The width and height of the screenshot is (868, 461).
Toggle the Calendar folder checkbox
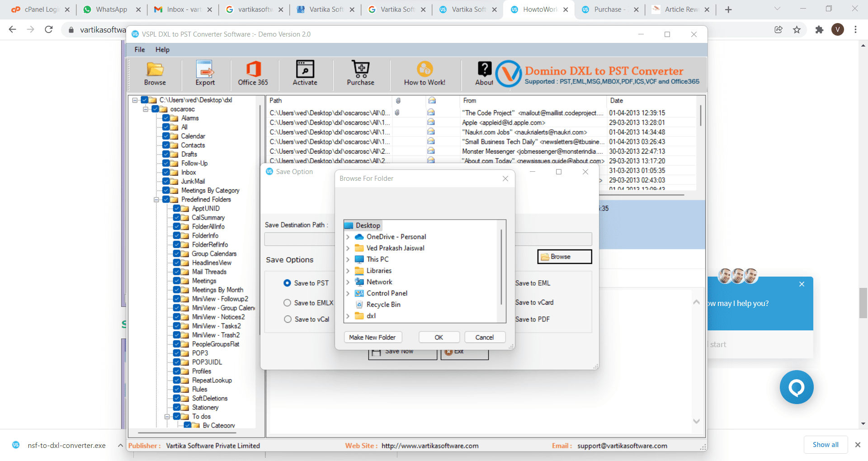pos(166,136)
